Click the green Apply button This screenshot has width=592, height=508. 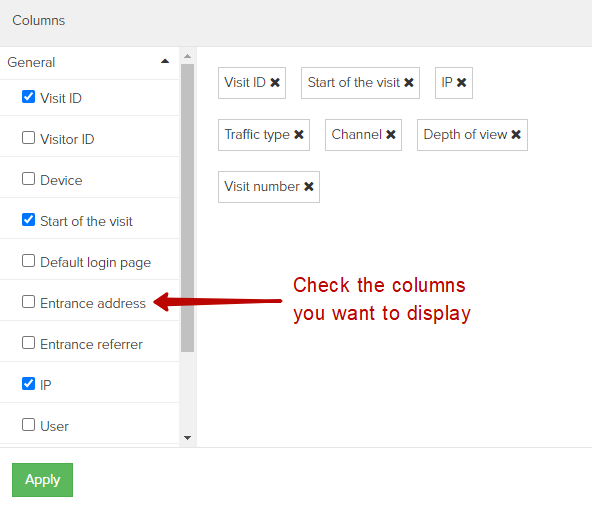coord(42,480)
